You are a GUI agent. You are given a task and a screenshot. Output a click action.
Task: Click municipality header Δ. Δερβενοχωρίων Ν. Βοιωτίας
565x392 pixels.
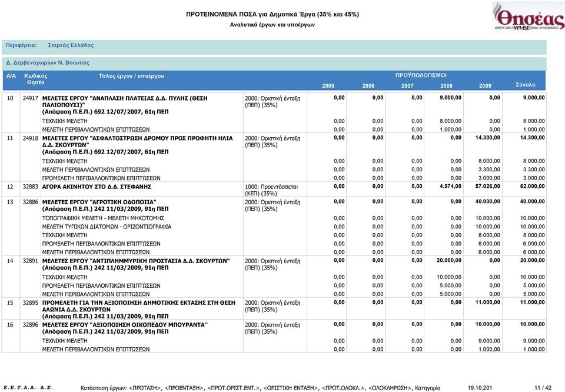click(48, 63)
